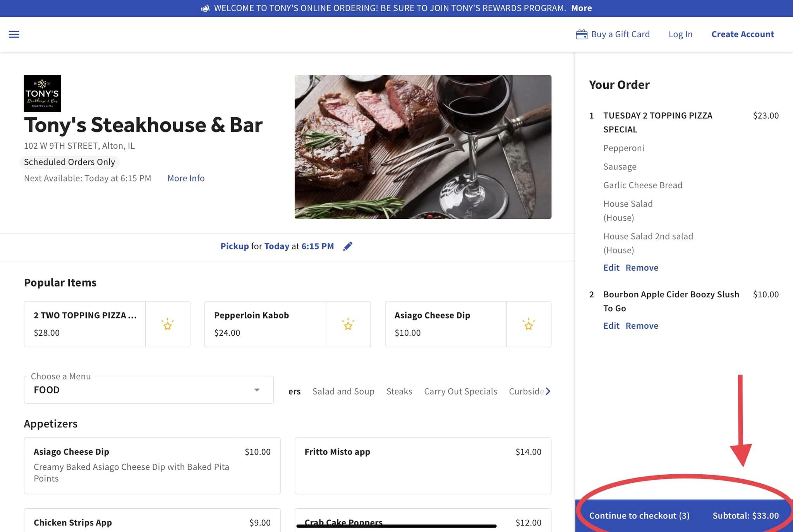This screenshot has width=793, height=532.
Task: Edit the Tuesday 2 Topping Pizza Special
Action: click(611, 268)
